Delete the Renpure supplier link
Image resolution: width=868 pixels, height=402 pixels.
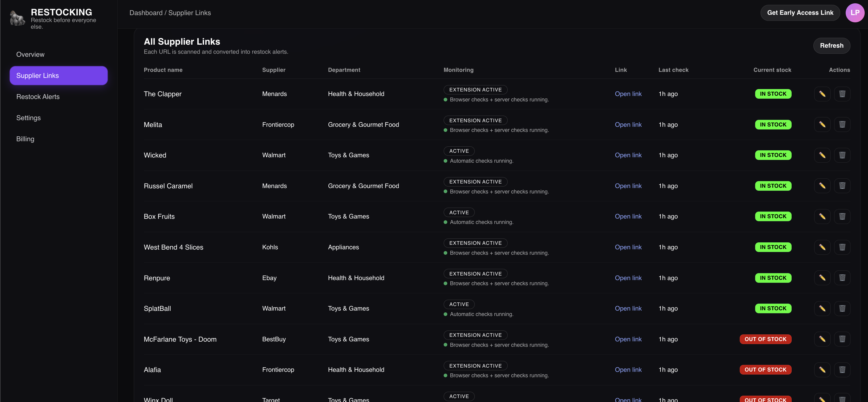pos(842,278)
